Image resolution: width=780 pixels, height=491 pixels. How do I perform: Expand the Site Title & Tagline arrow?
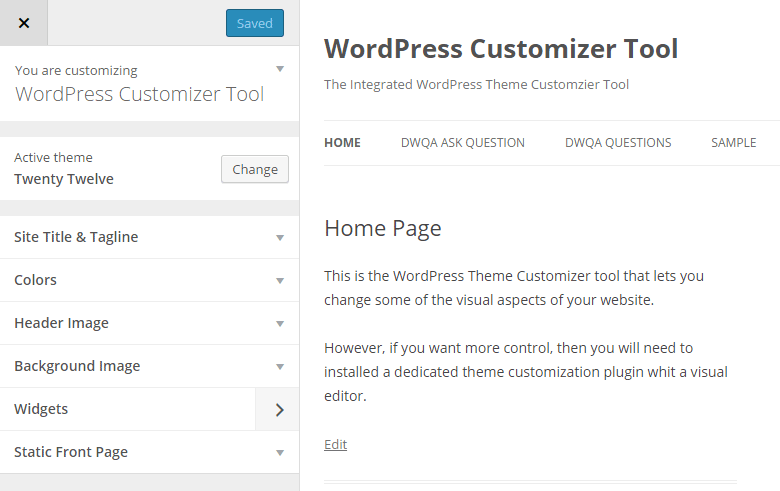[280, 238]
